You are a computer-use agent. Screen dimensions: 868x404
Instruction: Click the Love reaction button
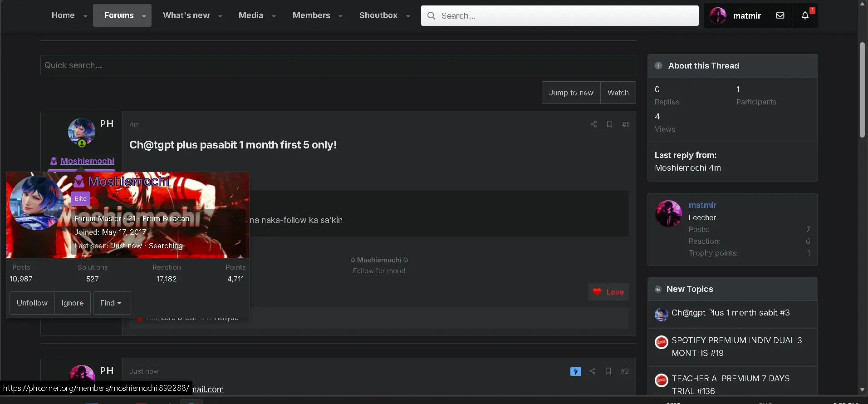pos(608,292)
